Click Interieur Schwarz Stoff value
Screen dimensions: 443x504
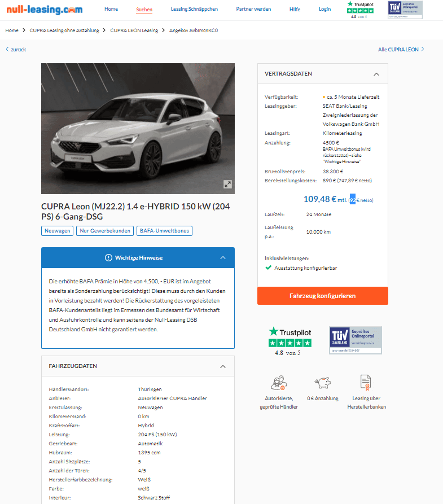154,498
